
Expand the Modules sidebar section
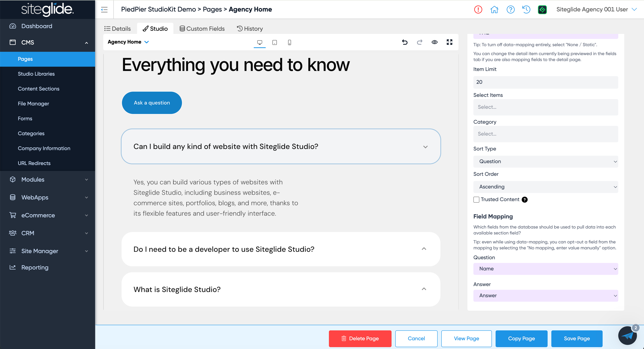(x=87, y=180)
